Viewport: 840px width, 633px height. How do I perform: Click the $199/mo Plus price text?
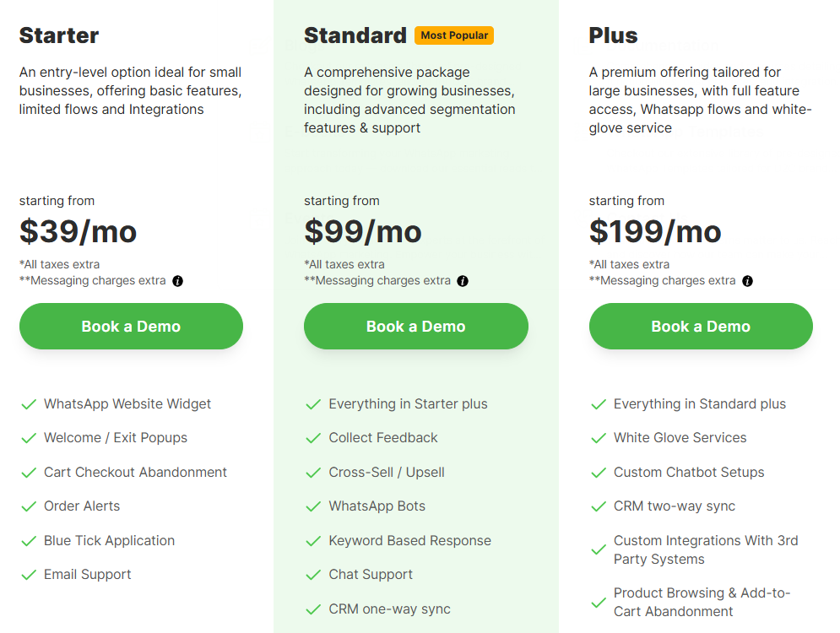[656, 231]
